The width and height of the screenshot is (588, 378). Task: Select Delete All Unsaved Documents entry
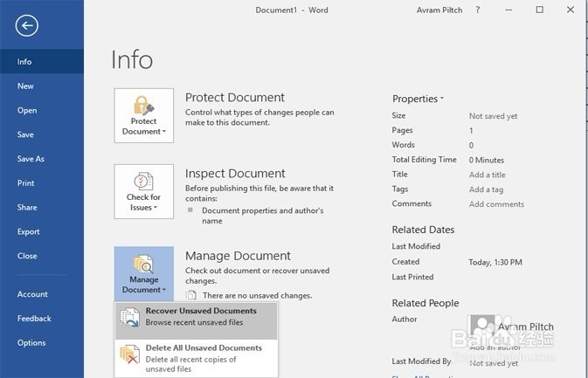pyautogui.click(x=196, y=358)
